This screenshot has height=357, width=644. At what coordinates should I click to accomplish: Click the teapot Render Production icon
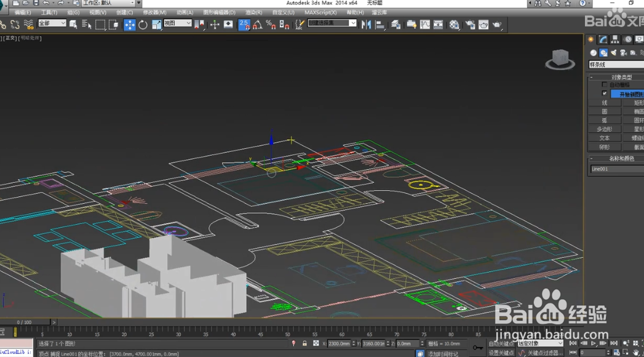tap(497, 25)
